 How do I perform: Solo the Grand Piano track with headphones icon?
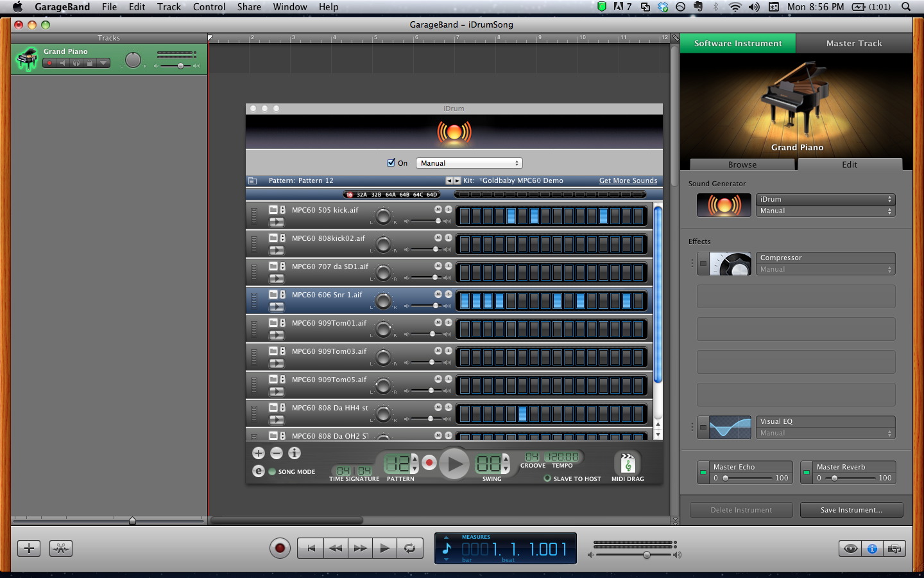pos(76,63)
